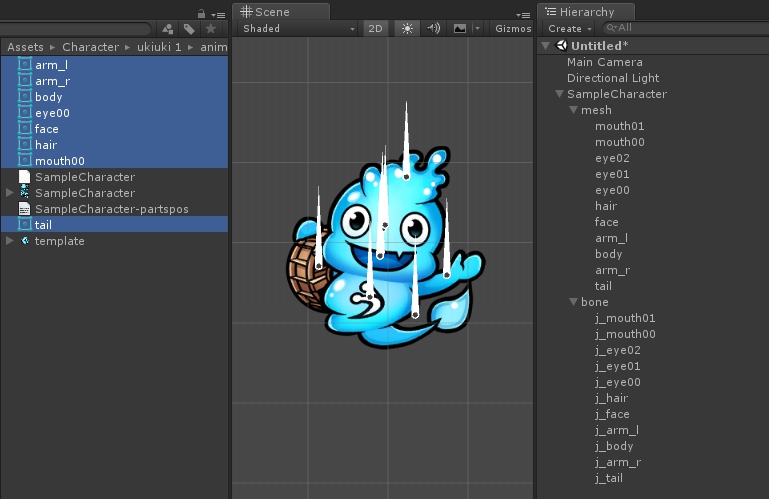The height and width of the screenshot is (499, 769).
Task: Select j_face bone
Action: [x=612, y=414]
